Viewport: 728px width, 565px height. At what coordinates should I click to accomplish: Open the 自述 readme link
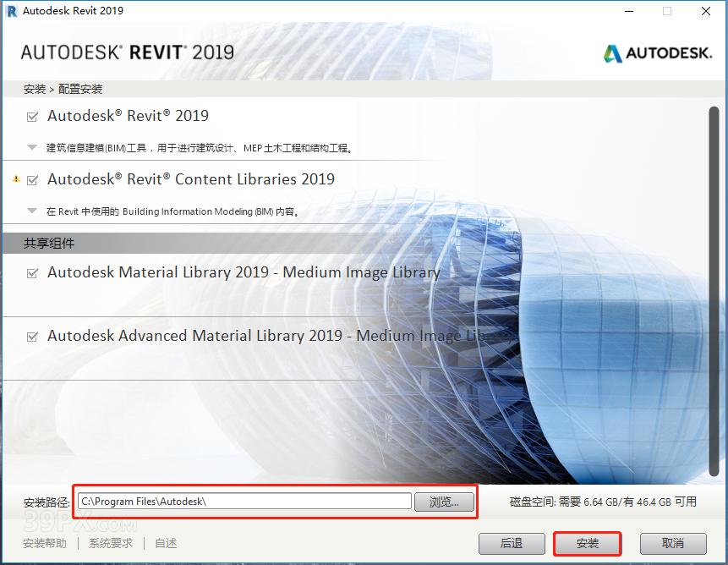point(166,543)
